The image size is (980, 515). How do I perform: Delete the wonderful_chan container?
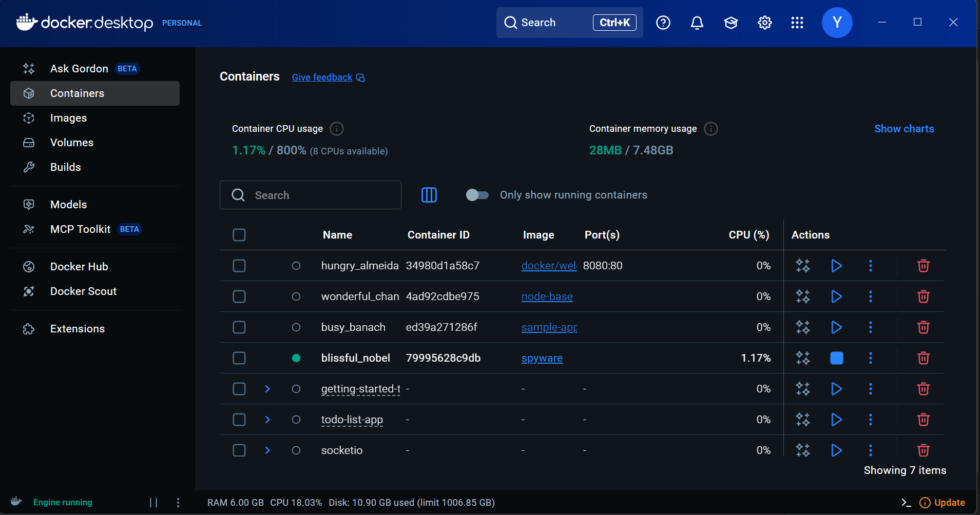click(923, 296)
